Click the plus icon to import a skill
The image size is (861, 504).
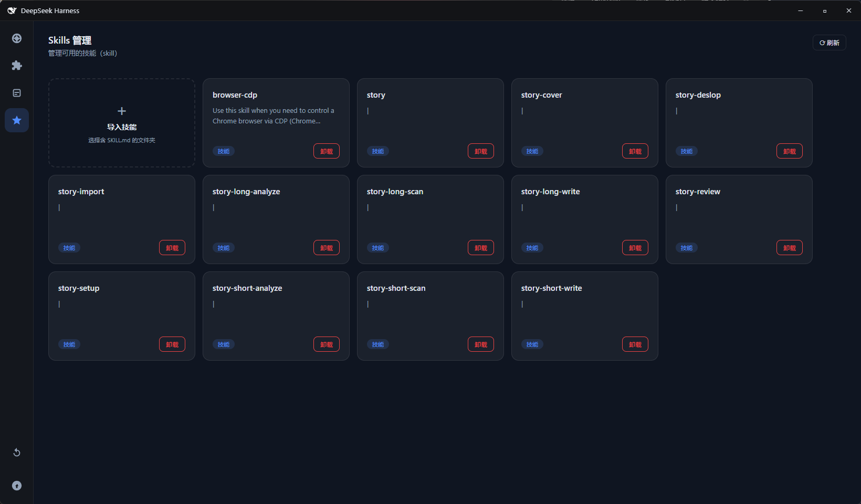122,111
